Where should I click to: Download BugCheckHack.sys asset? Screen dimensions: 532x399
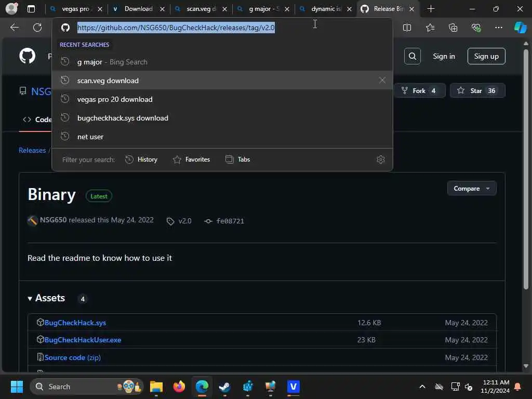(75, 323)
